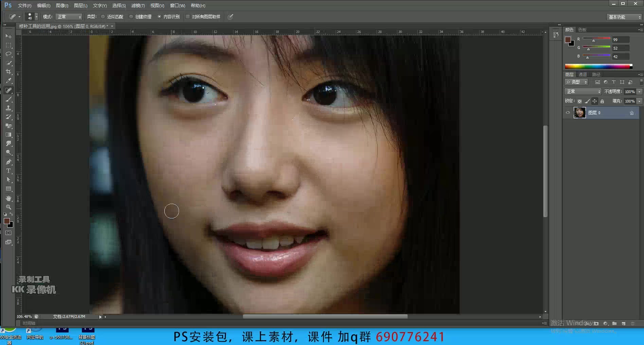Viewport: 644px width, 345px height.
Task: Open the 不透明度 opacity dropdown arrow
Action: tap(640, 92)
